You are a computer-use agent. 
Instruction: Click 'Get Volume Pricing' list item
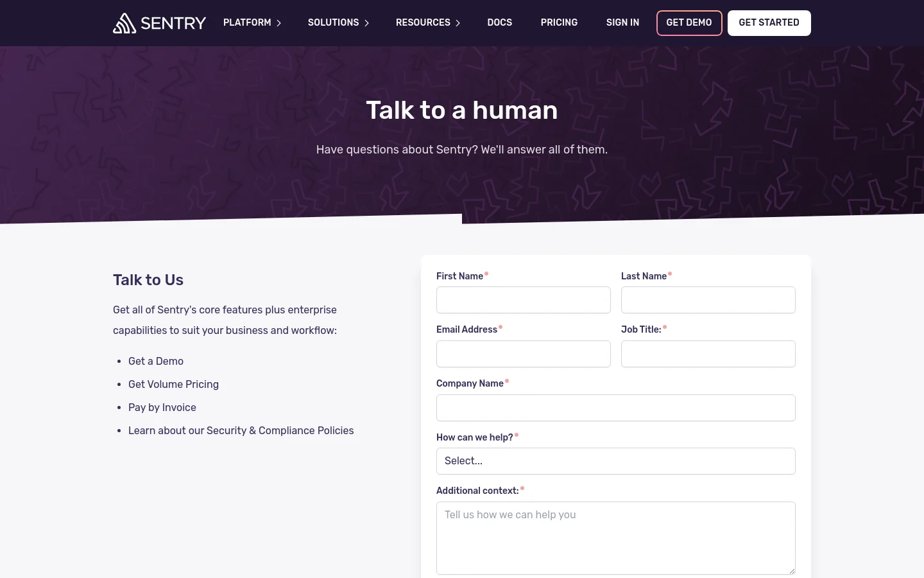[x=173, y=384]
